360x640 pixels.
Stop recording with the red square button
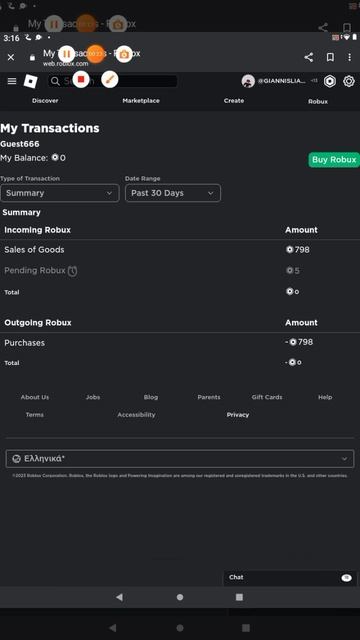(x=81, y=79)
